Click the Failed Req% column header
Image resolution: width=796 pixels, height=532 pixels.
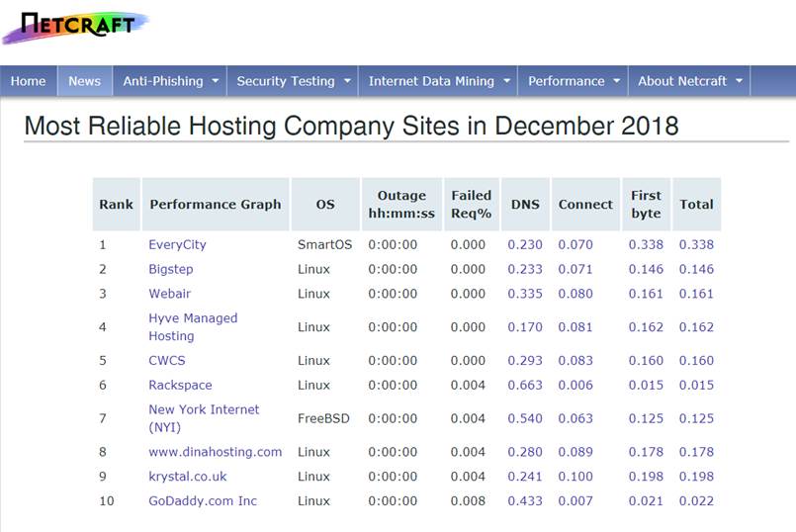pos(472,204)
